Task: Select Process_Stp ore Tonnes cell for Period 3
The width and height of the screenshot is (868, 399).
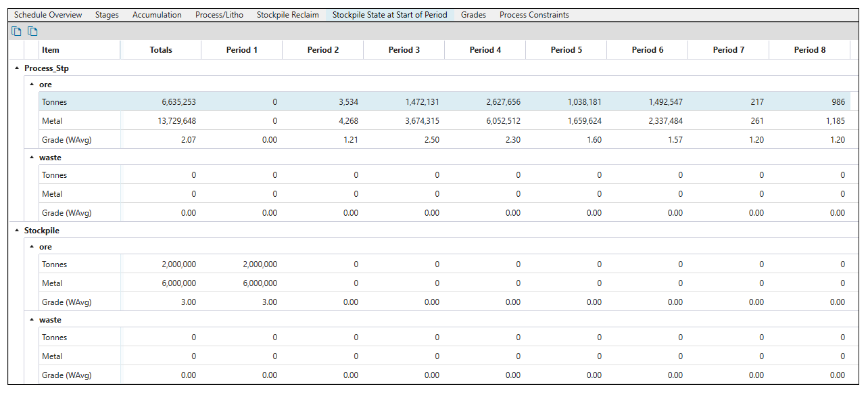Action: (x=405, y=102)
